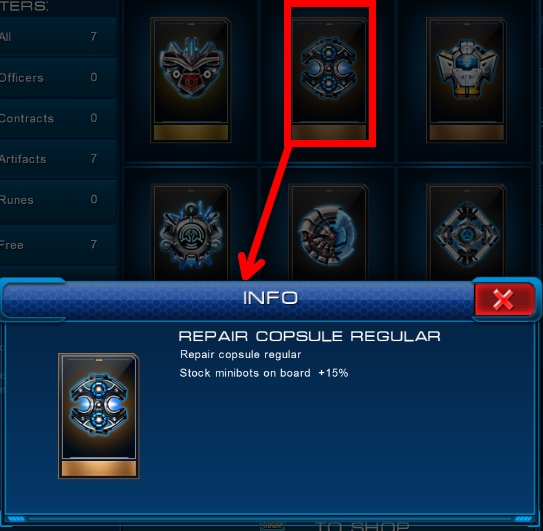Select the circular radar disc artifact card
Screen dimensions: 543x531
click(328, 232)
